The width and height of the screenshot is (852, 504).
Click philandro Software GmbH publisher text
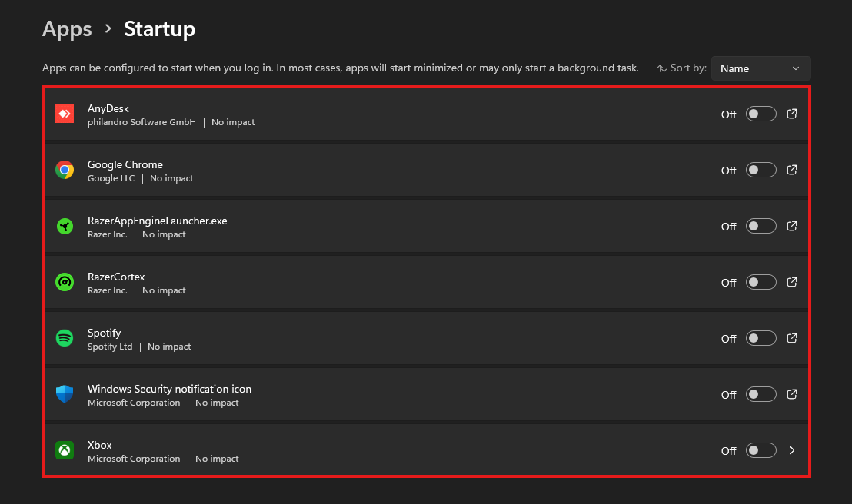click(141, 122)
